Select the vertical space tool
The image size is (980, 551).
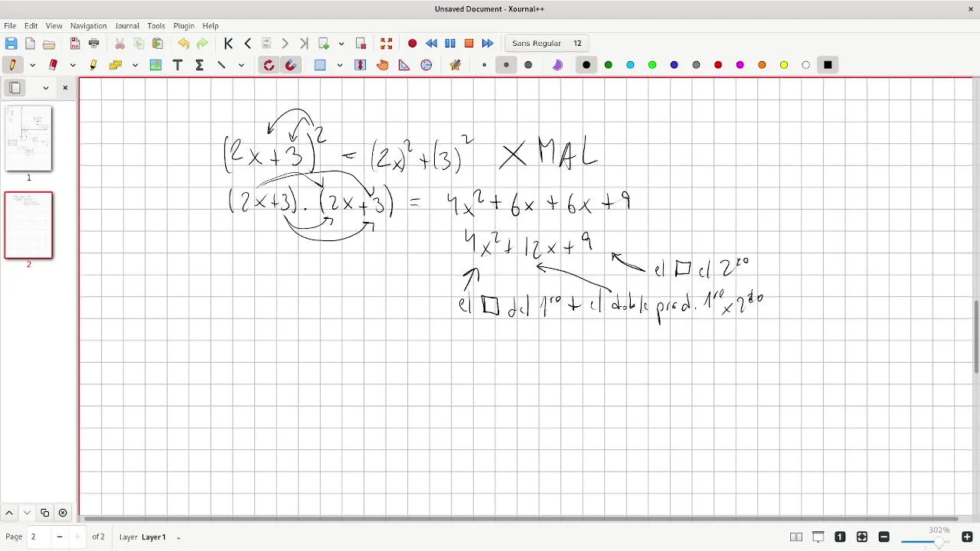click(x=361, y=65)
